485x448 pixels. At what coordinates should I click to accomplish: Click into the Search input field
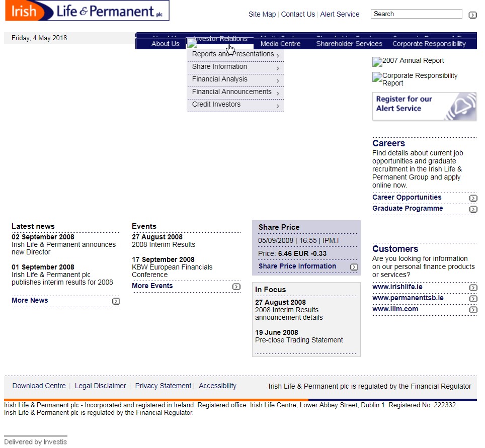point(417,14)
